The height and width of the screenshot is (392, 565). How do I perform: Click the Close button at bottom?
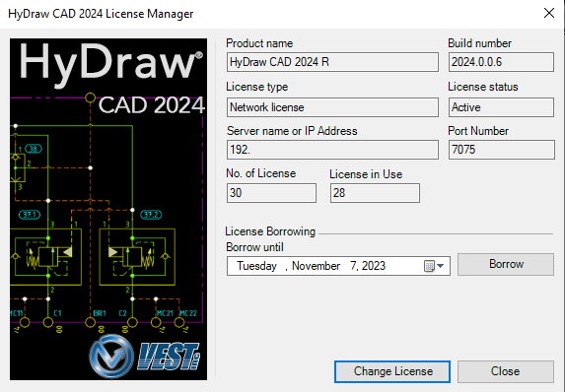click(506, 371)
